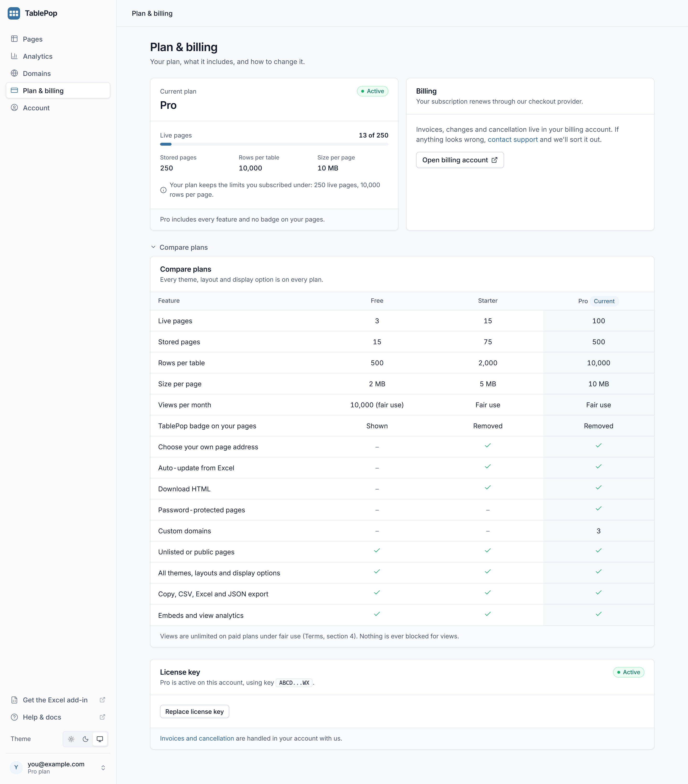
Task: Follow the contact support link
Action: 513,140
